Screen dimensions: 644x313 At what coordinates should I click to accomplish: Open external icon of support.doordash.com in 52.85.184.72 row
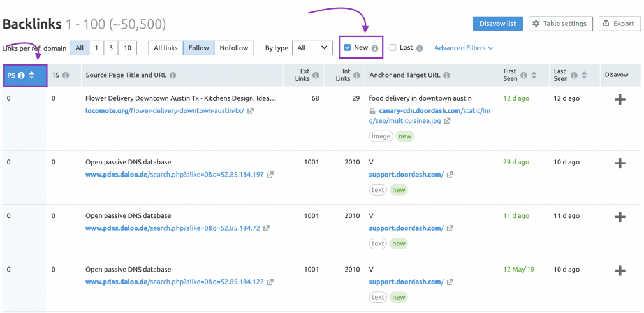450,228
